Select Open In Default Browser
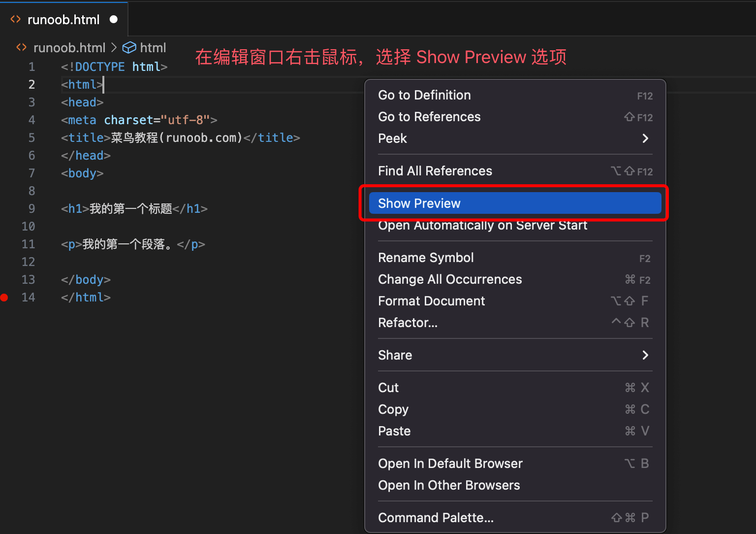756x534 pixels. pyautogui.click(x=450, y=463)
